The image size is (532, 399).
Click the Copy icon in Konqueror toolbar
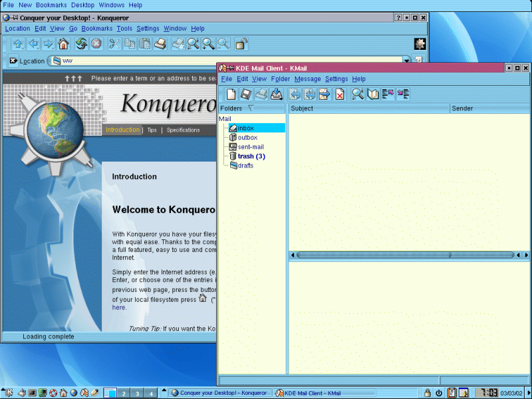pyautogui.click(x=130, y=44)
